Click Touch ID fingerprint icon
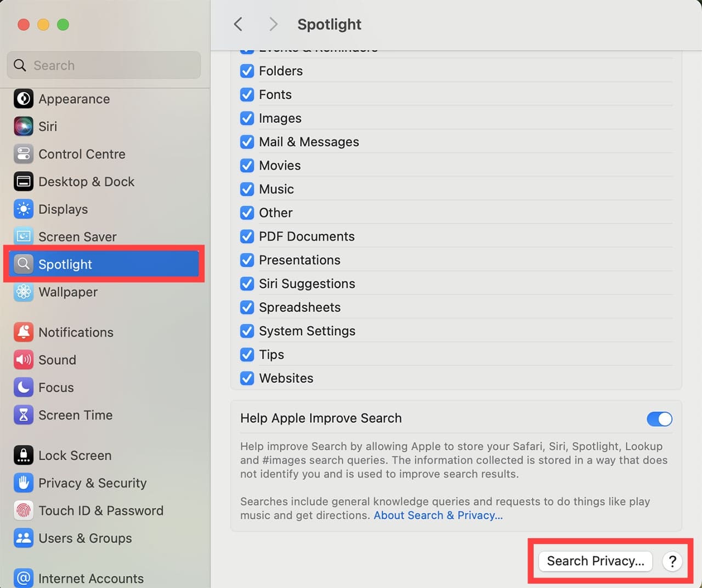The width and height of the screenshot is (702, 588). click(24, 511)
